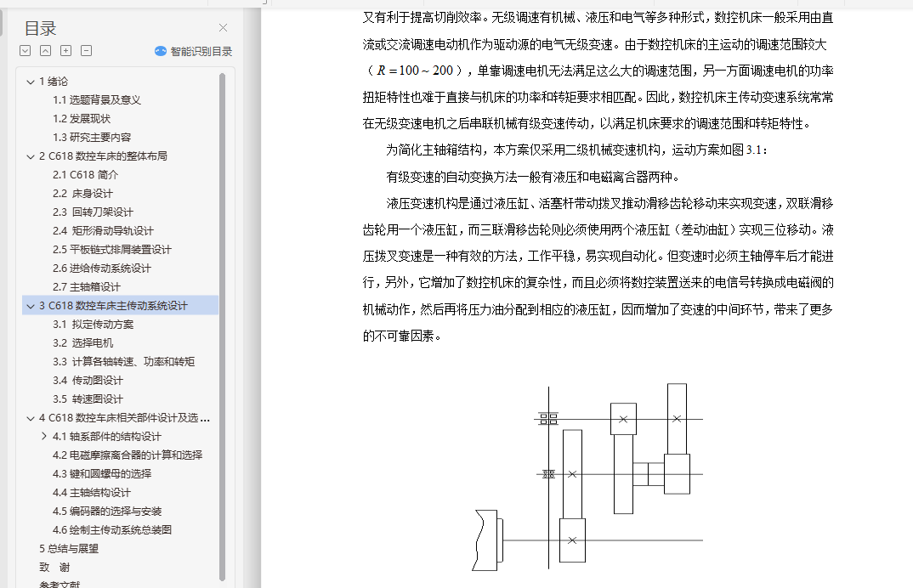The image size is (913, 588).
Task: Collapse the 3 C618 数控车床主传动系统设计 chapter
Action: point(31,306)
